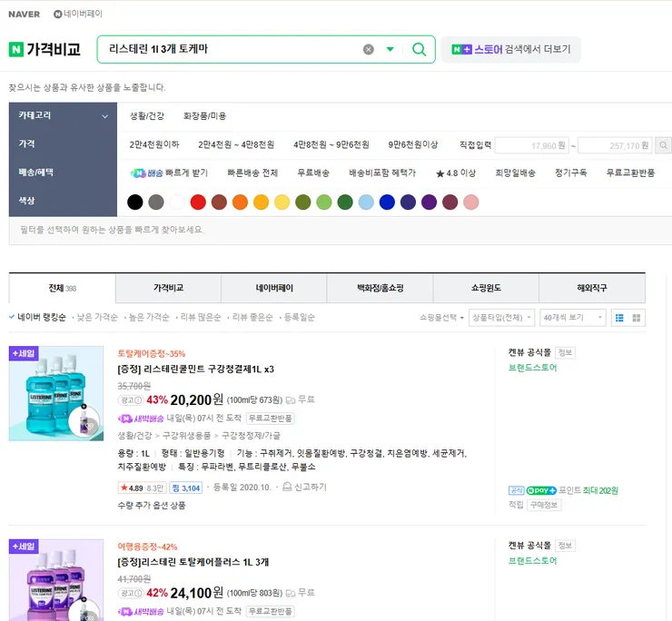
Task: Expand the 카테고리 filter chevron
Action: [x=104, y=116]
